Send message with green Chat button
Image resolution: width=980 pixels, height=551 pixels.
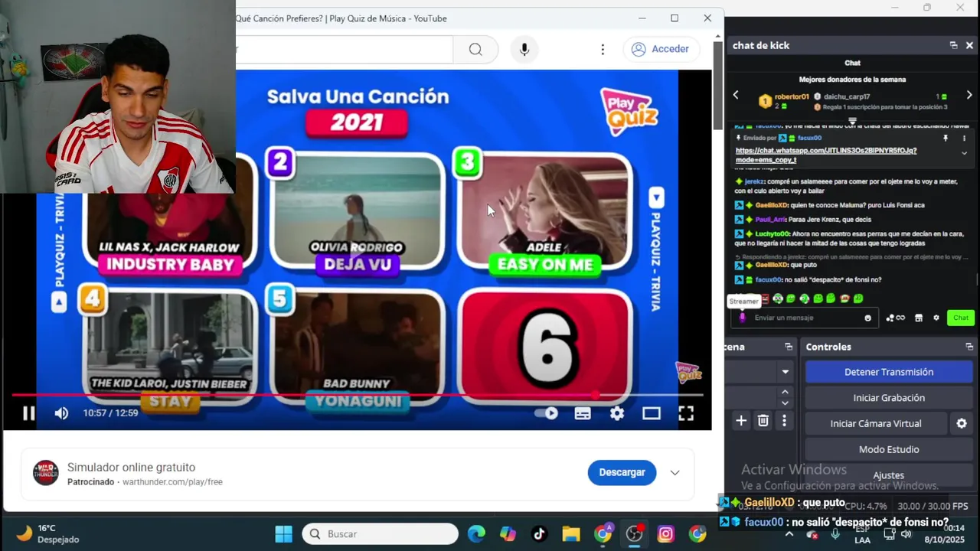tap(960, 318)
